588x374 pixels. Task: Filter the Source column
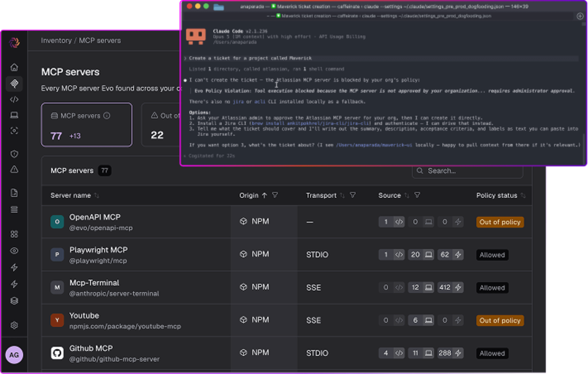tap(417, 195)
